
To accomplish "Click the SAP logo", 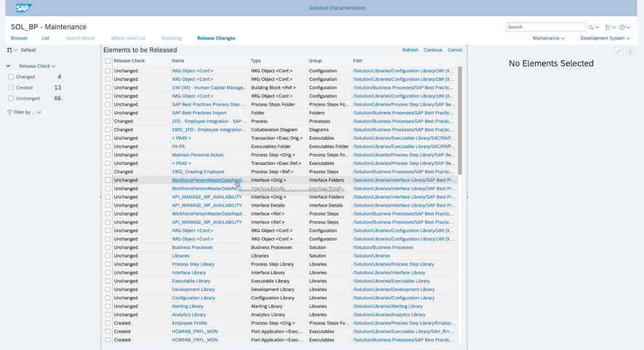I will [24, 8].
